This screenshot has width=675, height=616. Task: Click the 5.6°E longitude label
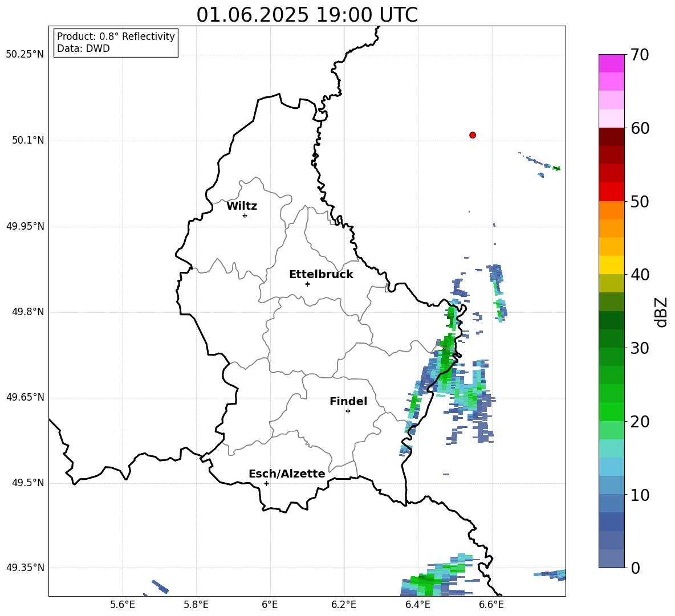pos(123,605)
